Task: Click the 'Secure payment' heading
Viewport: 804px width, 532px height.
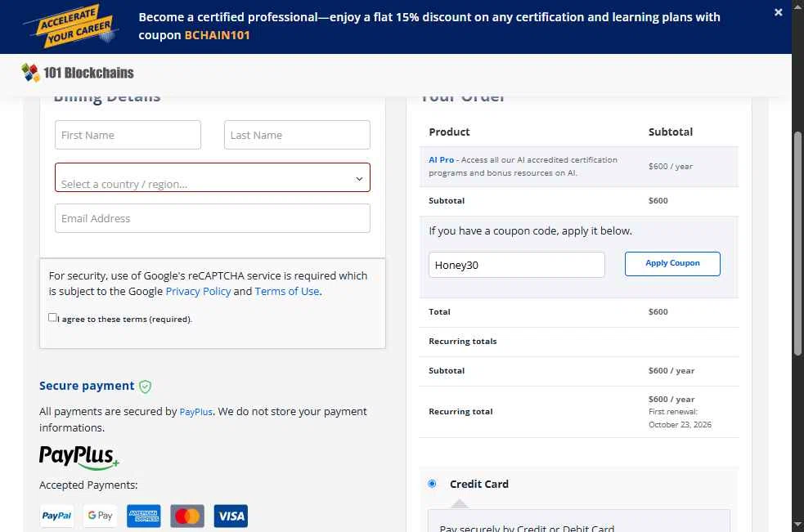Action: click(87, 386)
